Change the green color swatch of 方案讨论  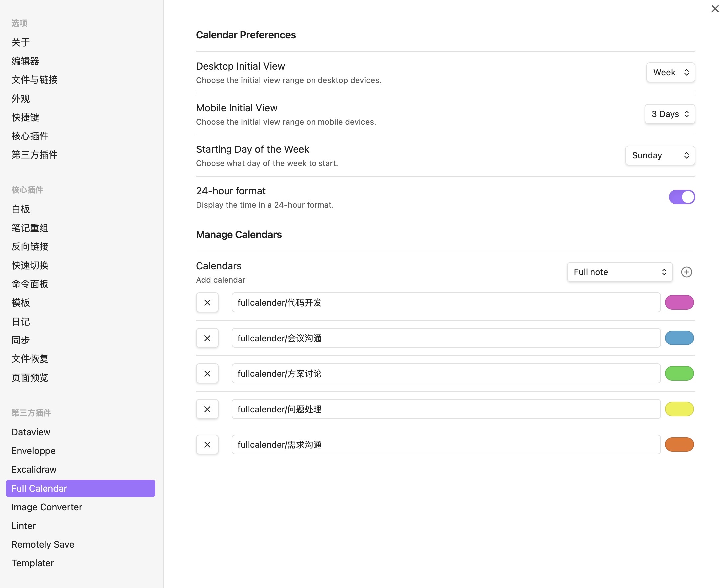tap(679, 374)
